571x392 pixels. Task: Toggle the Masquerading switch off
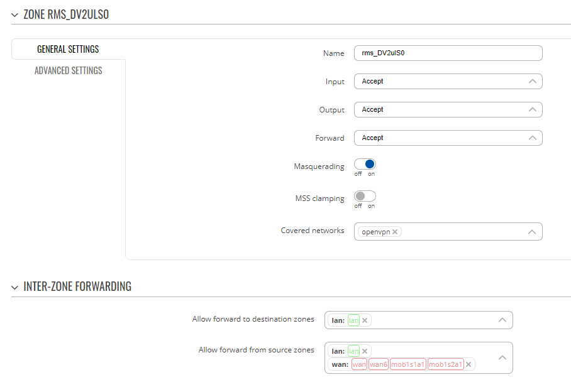click(x=365, y=165)
